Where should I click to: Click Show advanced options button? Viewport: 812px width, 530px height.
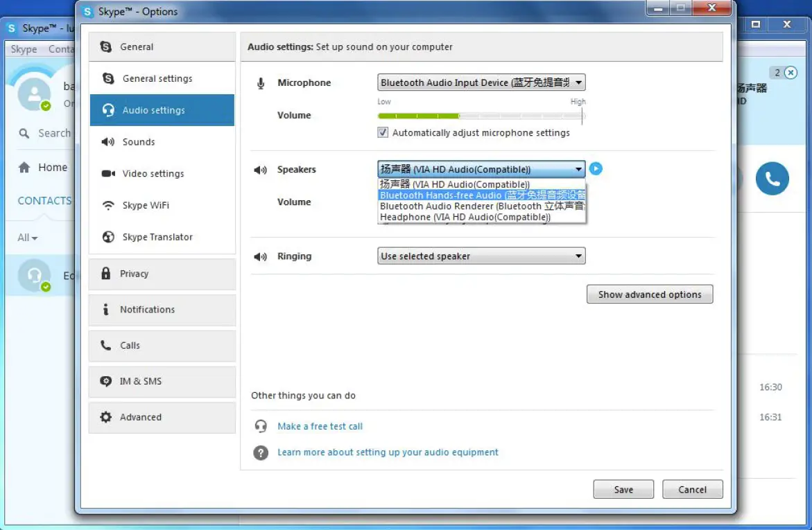tap(650, 294)
